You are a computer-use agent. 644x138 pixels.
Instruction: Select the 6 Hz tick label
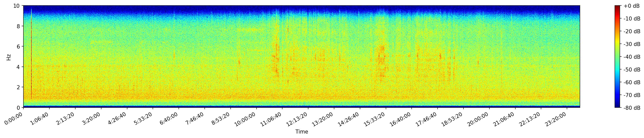(18, 46)
